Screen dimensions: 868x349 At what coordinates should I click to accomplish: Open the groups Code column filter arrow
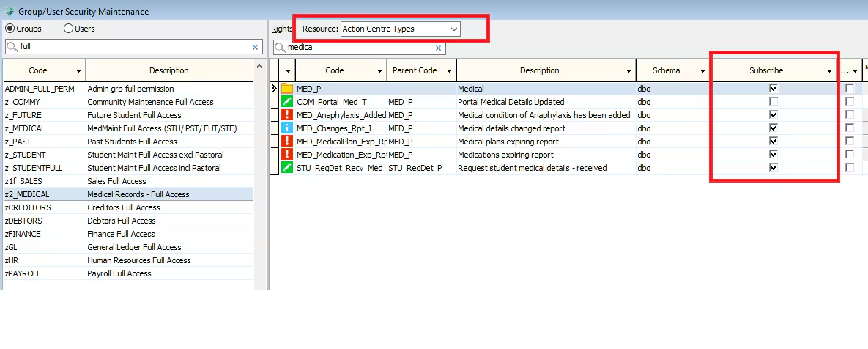click(x=79, y=71)
